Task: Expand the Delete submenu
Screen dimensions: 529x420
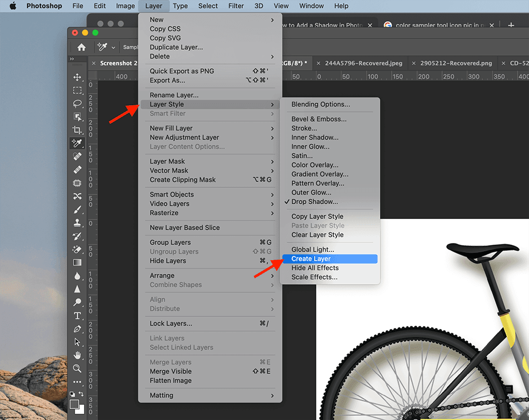Action: (x=210, y=57)
